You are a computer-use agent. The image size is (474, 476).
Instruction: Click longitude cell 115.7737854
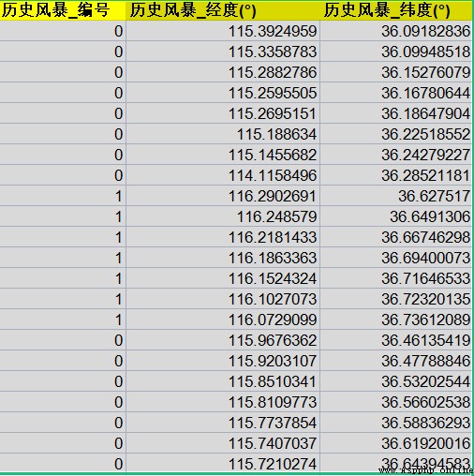point(223,423)
